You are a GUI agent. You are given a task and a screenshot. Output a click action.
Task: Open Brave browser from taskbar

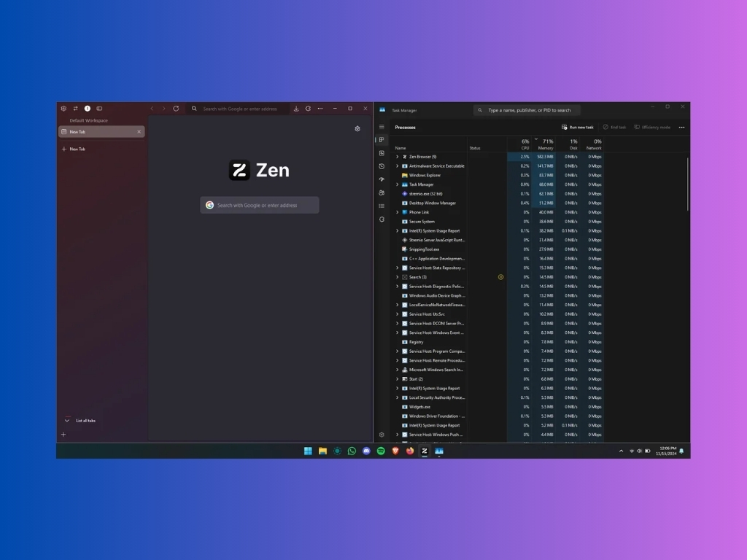395,451
